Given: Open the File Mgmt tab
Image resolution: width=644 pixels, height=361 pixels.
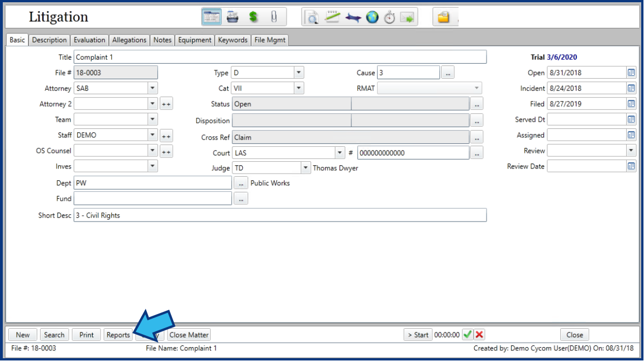Looking at the screenshot, I should pos(271,40).
